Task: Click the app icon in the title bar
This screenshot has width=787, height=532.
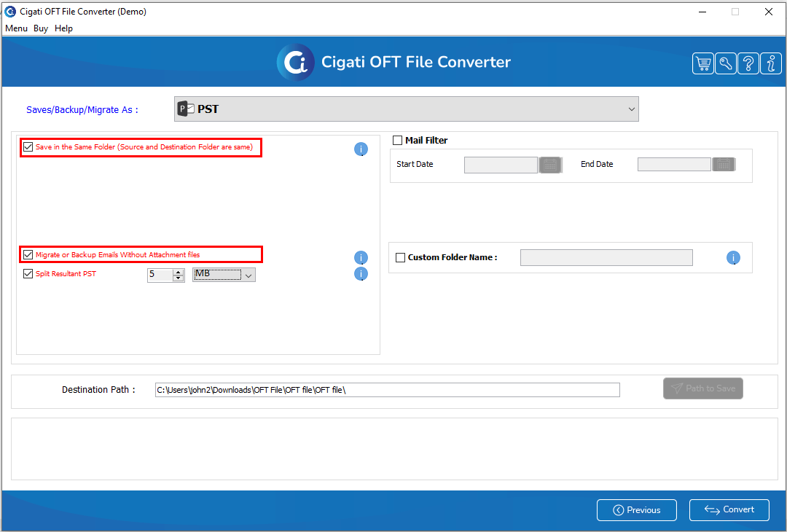Action: tap(10, 11)
